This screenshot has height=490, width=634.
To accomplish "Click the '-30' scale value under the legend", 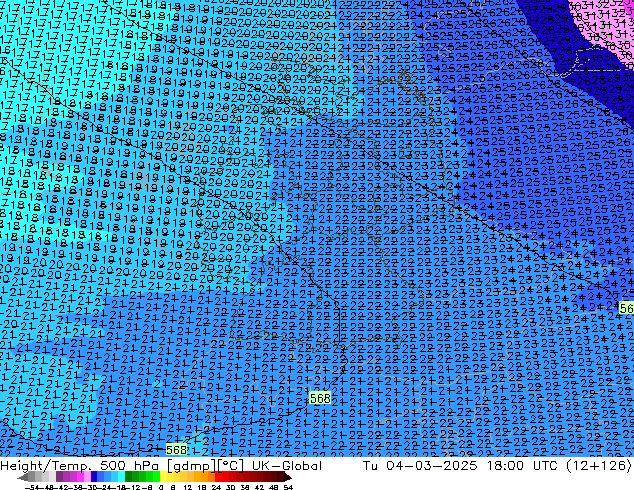I will (x=91, y=488).
